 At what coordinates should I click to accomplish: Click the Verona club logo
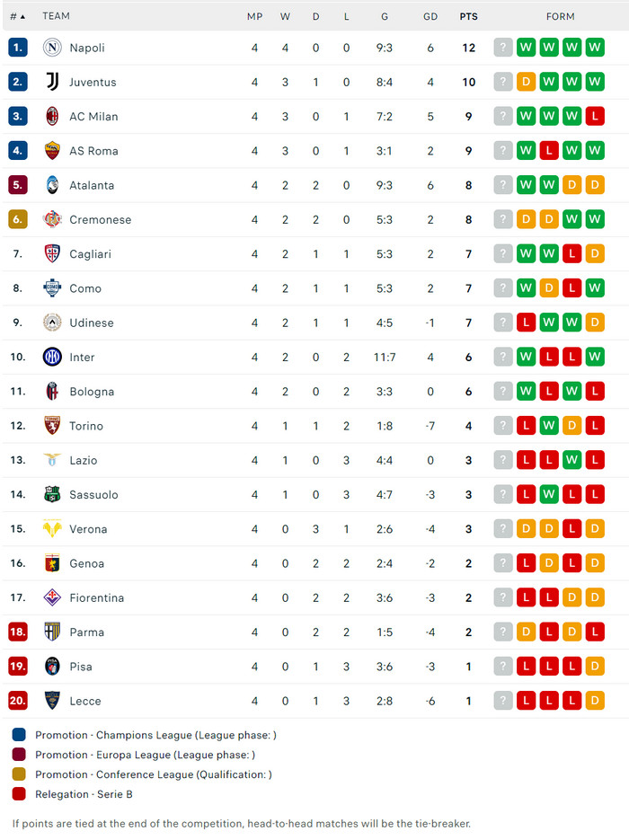pyautogui.click(x=52, y=529)
